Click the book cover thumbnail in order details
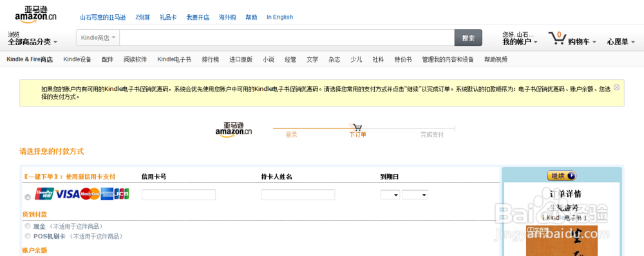This screenshot has height=256, width=644. tap(562, 241)
